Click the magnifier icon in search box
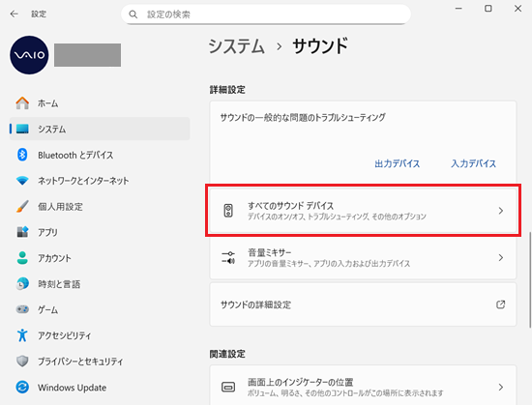Screen dimensions: 532x405 coord(133,14)
